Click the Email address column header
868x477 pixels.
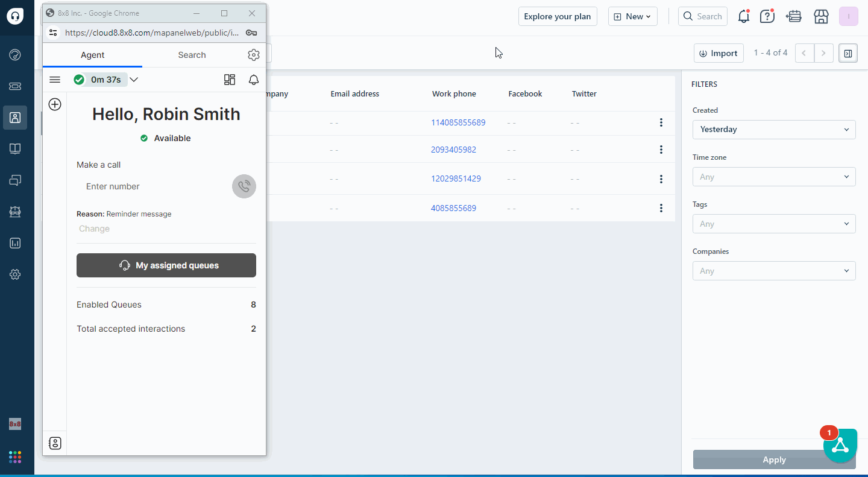355,93
